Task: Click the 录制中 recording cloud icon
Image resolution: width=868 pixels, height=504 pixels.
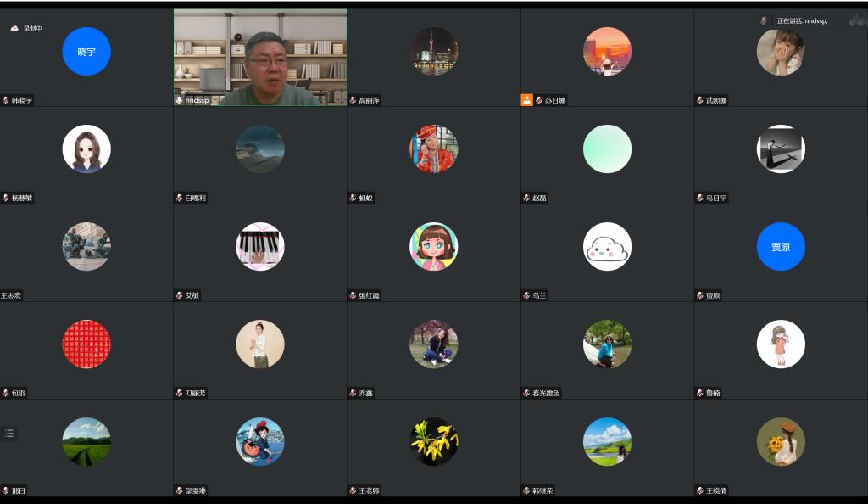Action: pyautogui.click(x=14, y=28)
